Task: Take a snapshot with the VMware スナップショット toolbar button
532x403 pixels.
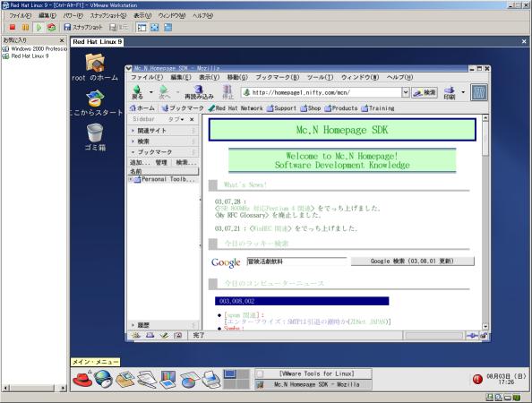Action: click(x=83, y=27)
